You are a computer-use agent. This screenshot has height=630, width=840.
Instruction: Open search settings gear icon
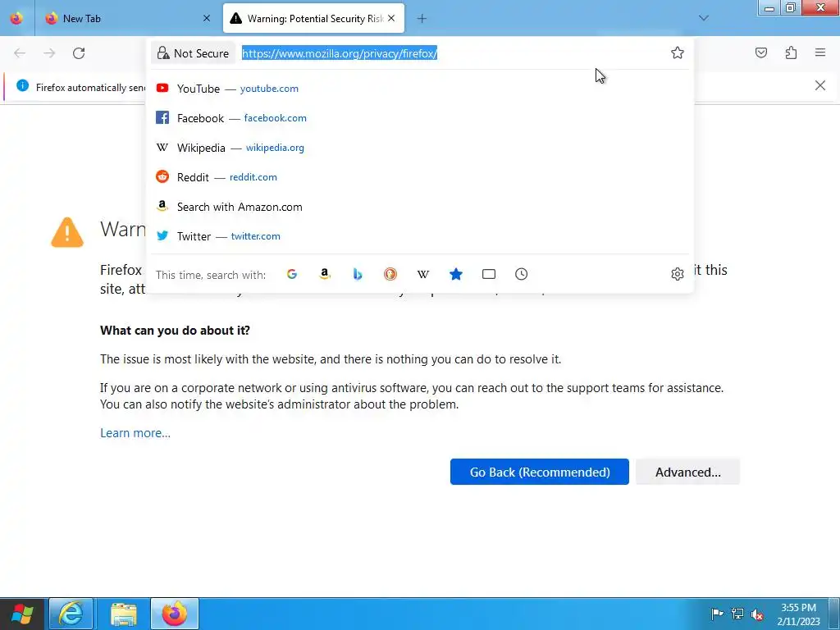(677, 274)
